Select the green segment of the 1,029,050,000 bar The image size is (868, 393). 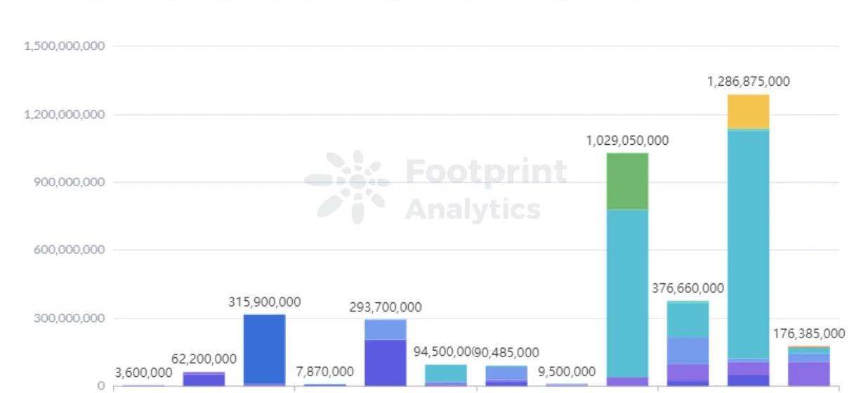pos(627,181)
